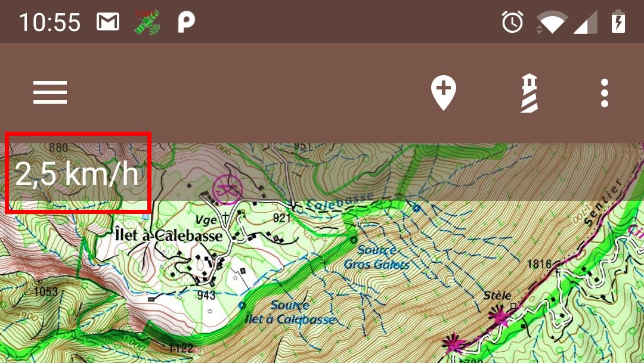Open the hamburger navigation menu
This screenshot has height=363, width=644.
(x=50, y=92)
